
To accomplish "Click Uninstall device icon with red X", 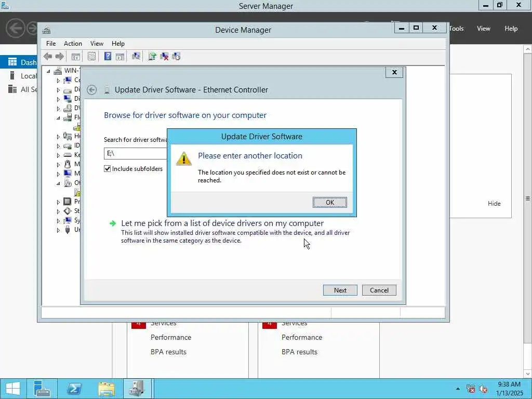I will pyautogui.click(x=164, y=56).
